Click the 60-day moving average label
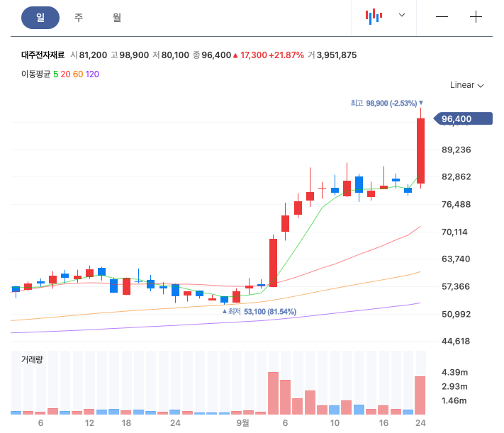This screenshot has height=433, width=504. [78, 74]
